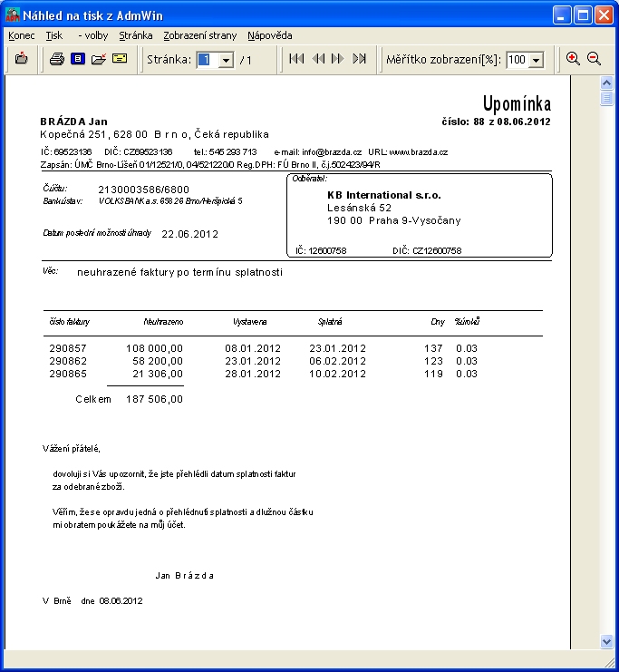Open the Měřítko zobrazení percent dropdown
This screenshot has height=672, width=619.
(536, 60)
